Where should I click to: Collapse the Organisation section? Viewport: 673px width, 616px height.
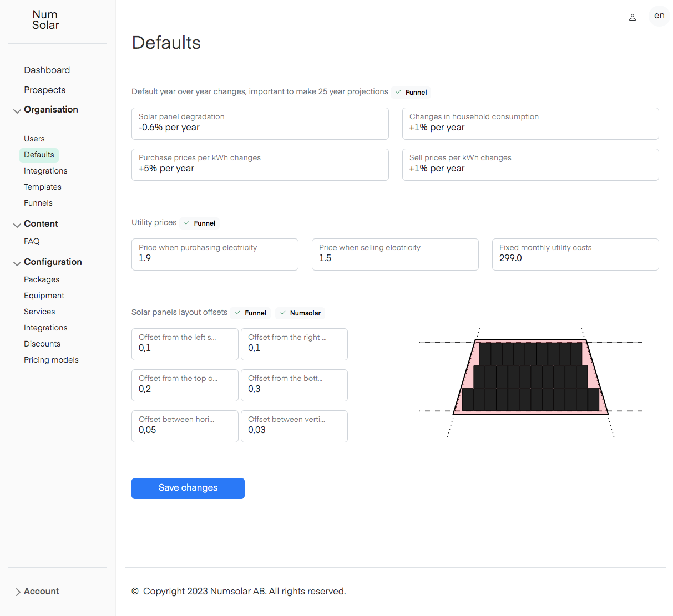coord(47,110)
